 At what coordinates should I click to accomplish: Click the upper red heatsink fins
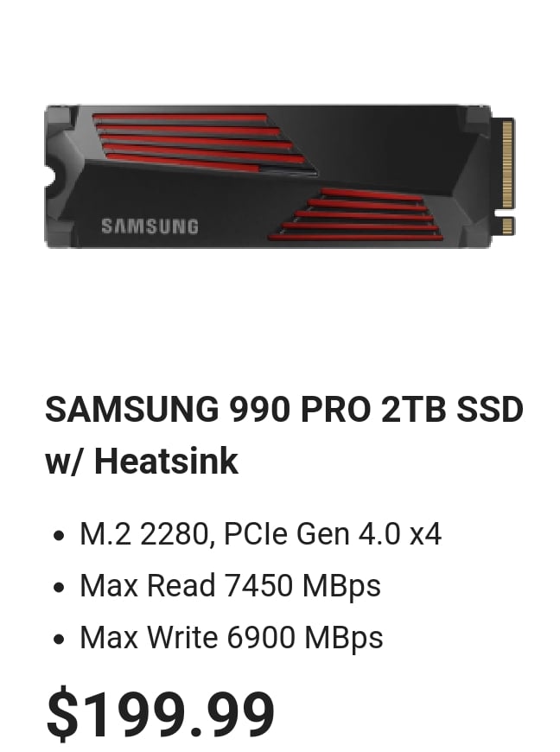204,143
